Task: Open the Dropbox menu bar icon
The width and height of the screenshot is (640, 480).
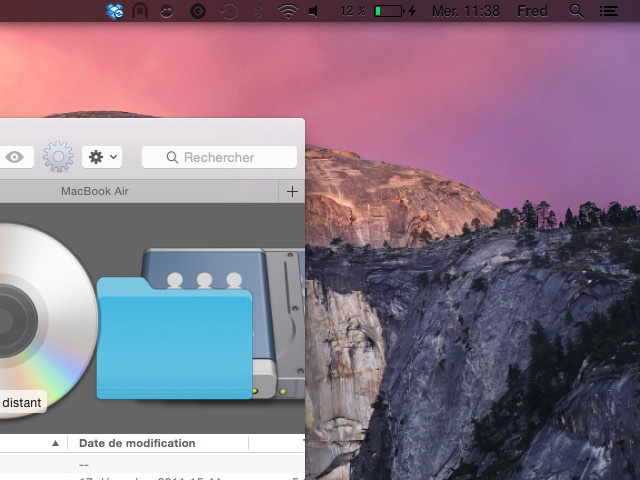Action: click(115, 11)
